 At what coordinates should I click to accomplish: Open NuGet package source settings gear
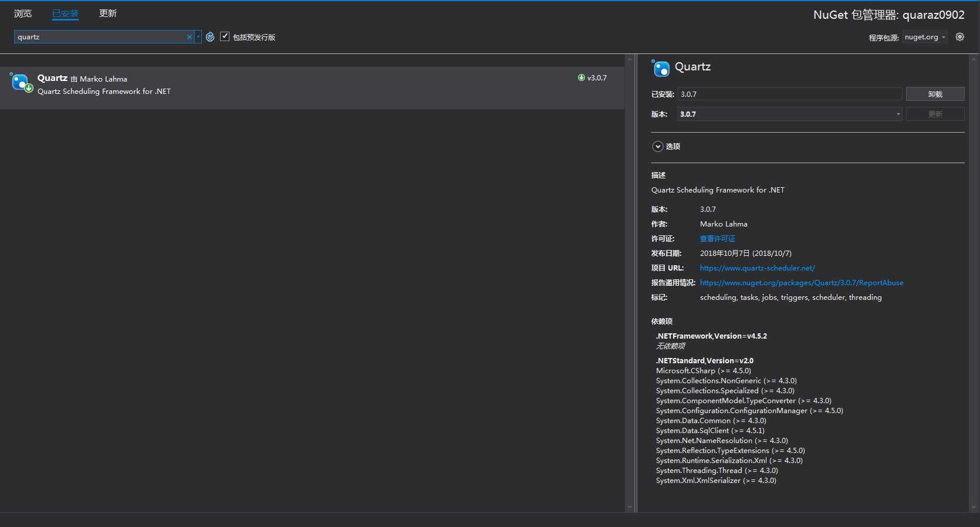pyautogui.click(x=960, y=37)
